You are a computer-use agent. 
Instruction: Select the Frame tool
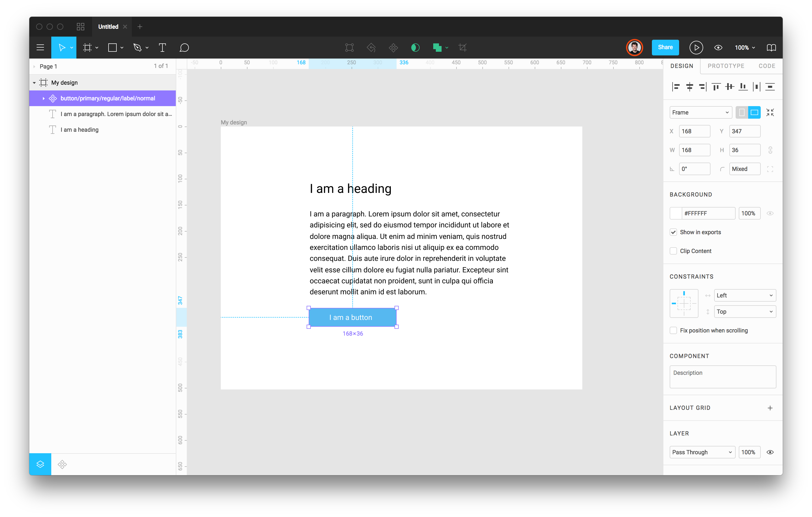[87, 48]
